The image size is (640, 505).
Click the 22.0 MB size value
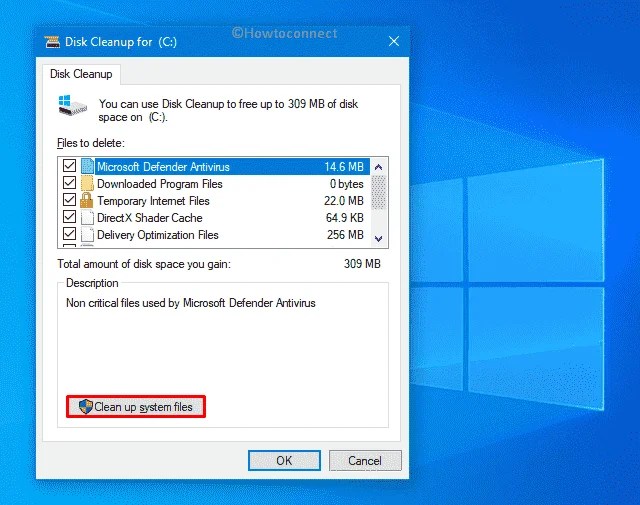point(344,201)
